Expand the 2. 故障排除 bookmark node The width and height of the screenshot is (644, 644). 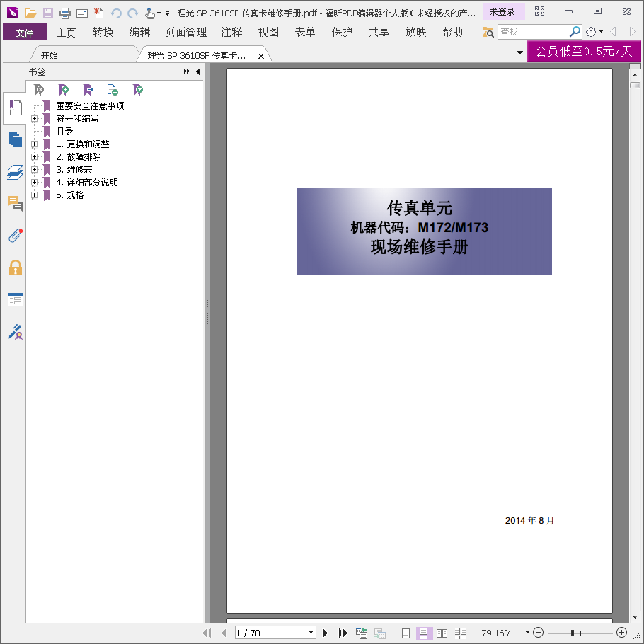[x=35, y=157]
